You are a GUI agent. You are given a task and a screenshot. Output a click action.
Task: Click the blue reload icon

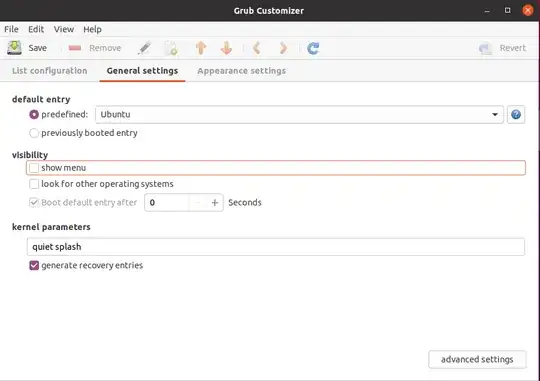coord(313,48)
